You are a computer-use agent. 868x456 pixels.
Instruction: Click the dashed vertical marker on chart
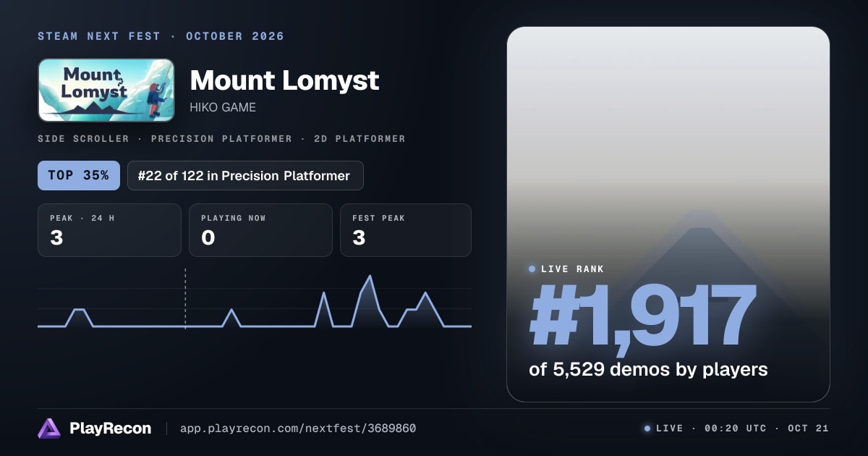pos(185,299)
